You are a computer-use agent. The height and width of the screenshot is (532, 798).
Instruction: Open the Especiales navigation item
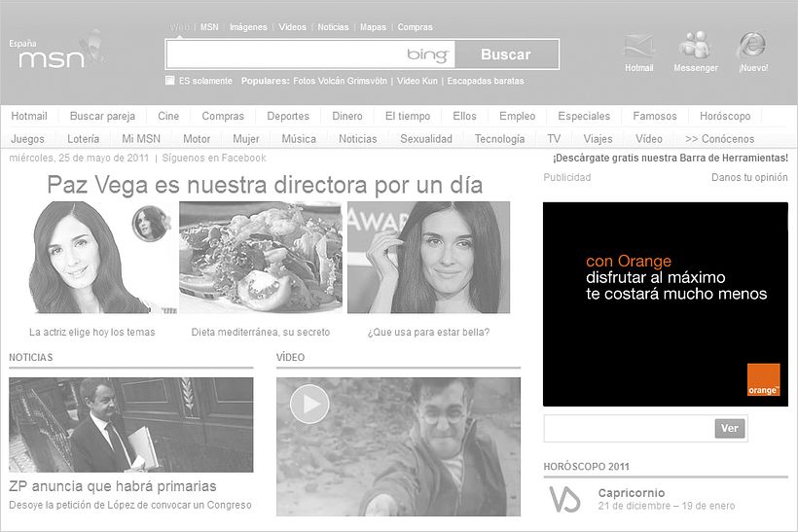584,116
